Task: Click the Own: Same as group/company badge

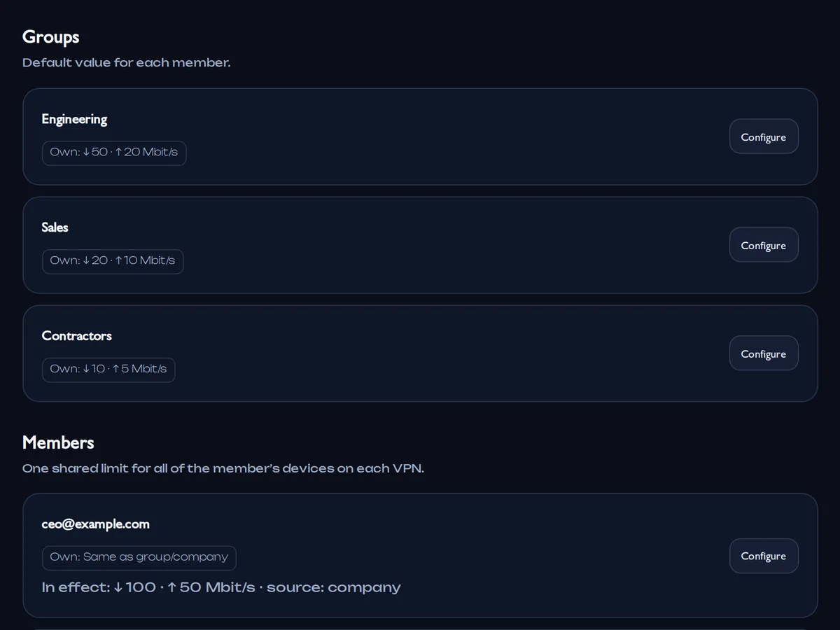Action: [x=139, y=558]
